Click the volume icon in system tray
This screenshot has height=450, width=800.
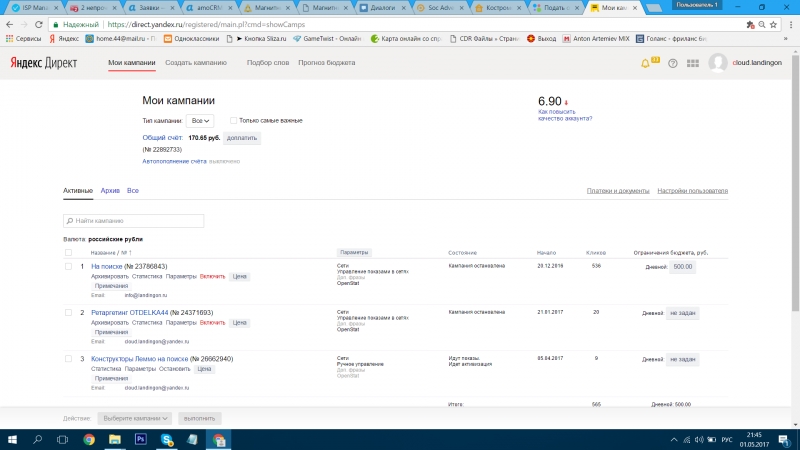pyautogui.click(x=699, y=440)
